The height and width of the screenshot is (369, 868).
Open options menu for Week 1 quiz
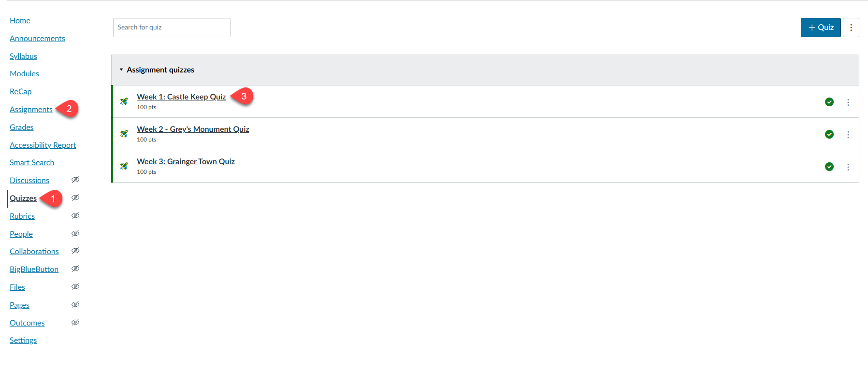coord(848,102)
